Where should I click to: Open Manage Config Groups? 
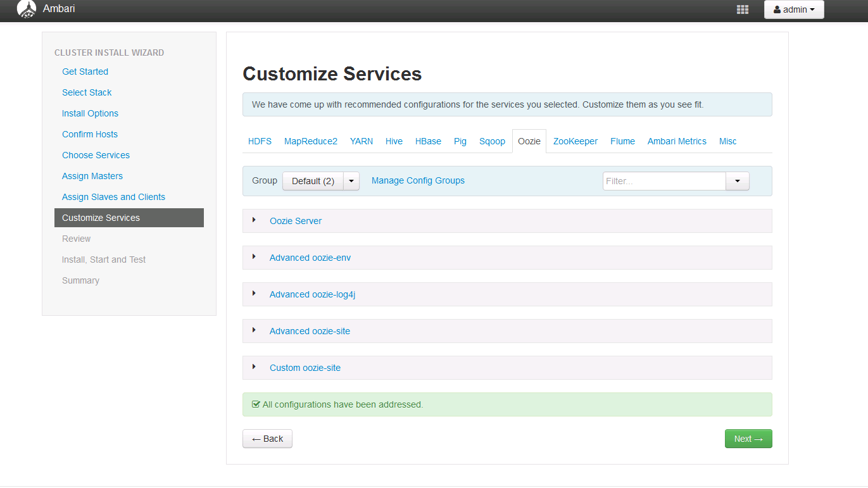[418, 180]
